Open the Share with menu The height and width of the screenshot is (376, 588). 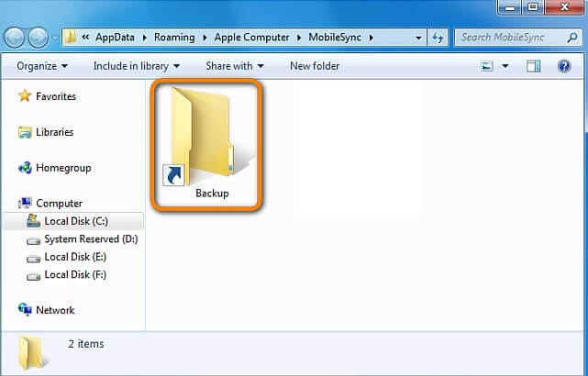point(235,66)
